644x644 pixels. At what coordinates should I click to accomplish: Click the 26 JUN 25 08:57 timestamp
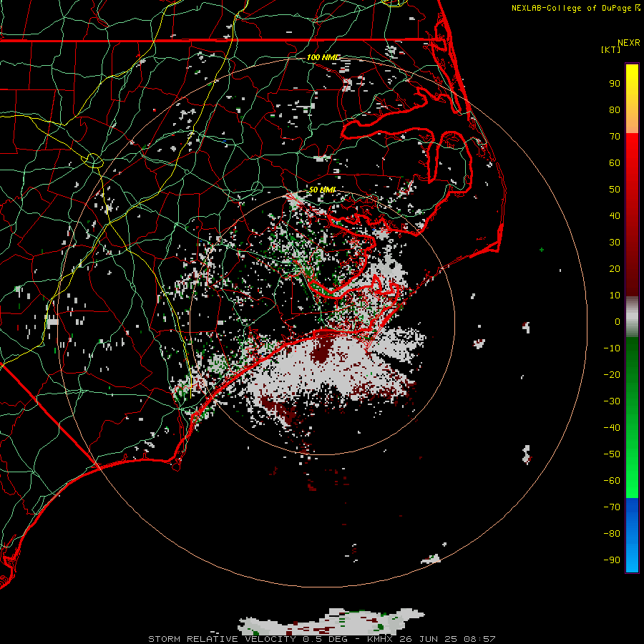click(x=447, y=639)
